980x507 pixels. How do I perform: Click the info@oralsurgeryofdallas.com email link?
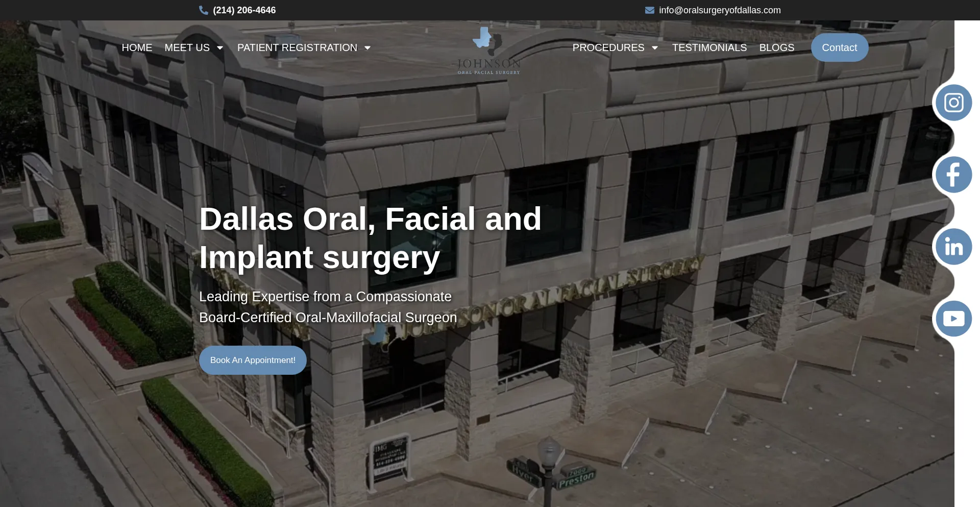720,10
